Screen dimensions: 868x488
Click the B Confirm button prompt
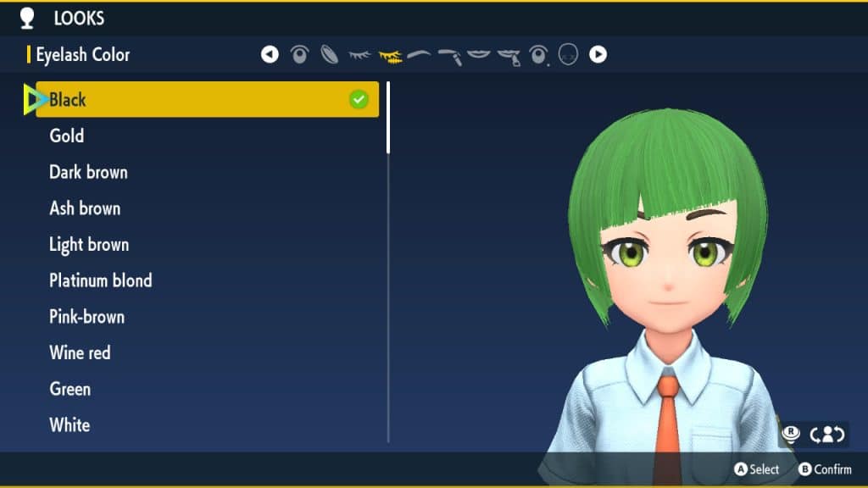coord(825,469)
